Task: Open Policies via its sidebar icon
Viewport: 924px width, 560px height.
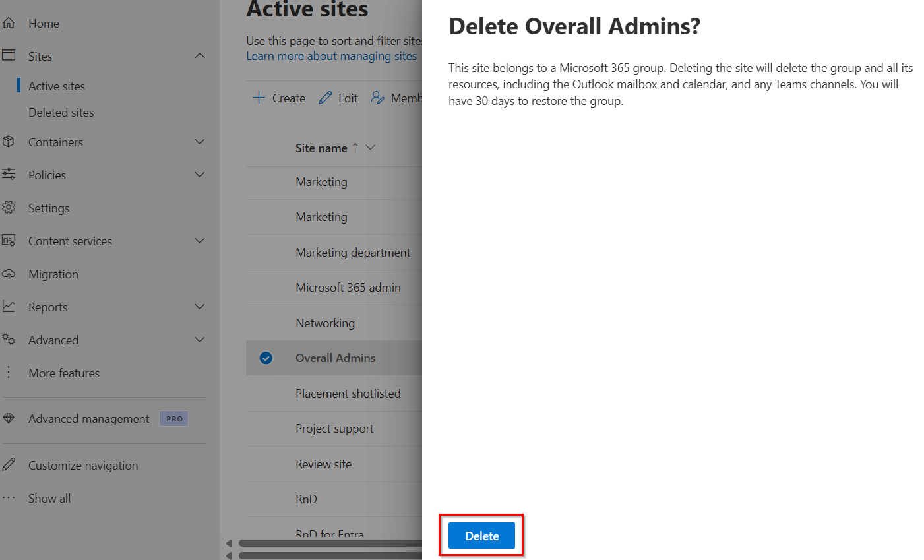Action: [9, 175]
